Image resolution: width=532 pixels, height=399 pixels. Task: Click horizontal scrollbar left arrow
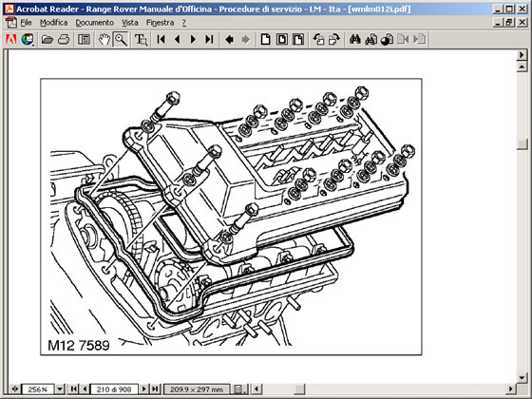pyautogui.click(x=256, y=389)
